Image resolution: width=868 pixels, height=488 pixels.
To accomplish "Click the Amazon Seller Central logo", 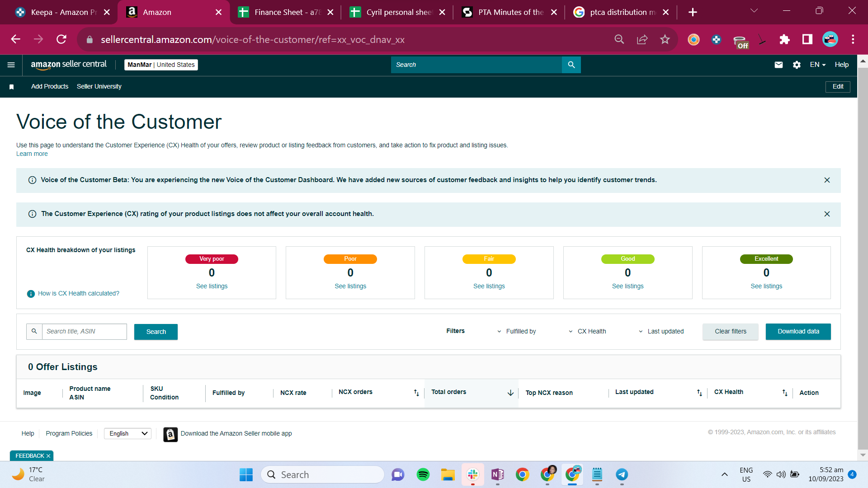I will tap(69, 65).
